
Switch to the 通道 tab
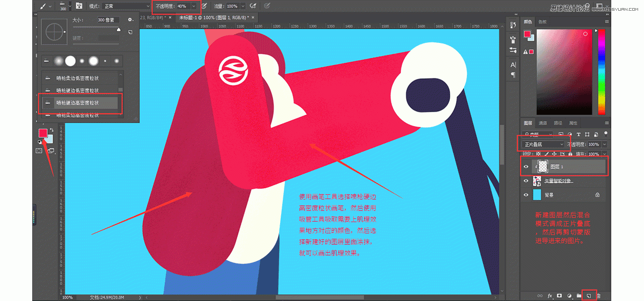coord(543,123)
